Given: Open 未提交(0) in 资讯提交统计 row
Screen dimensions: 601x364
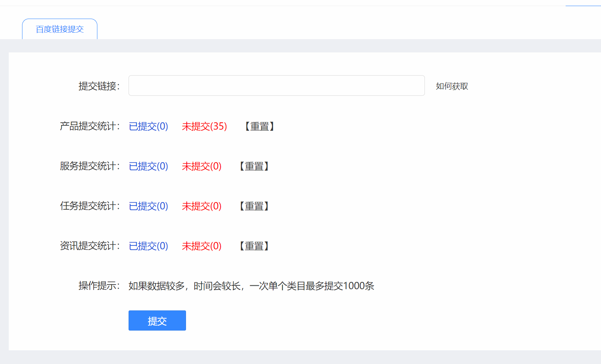Looking at the screenshot, I should tap(202, 246).
